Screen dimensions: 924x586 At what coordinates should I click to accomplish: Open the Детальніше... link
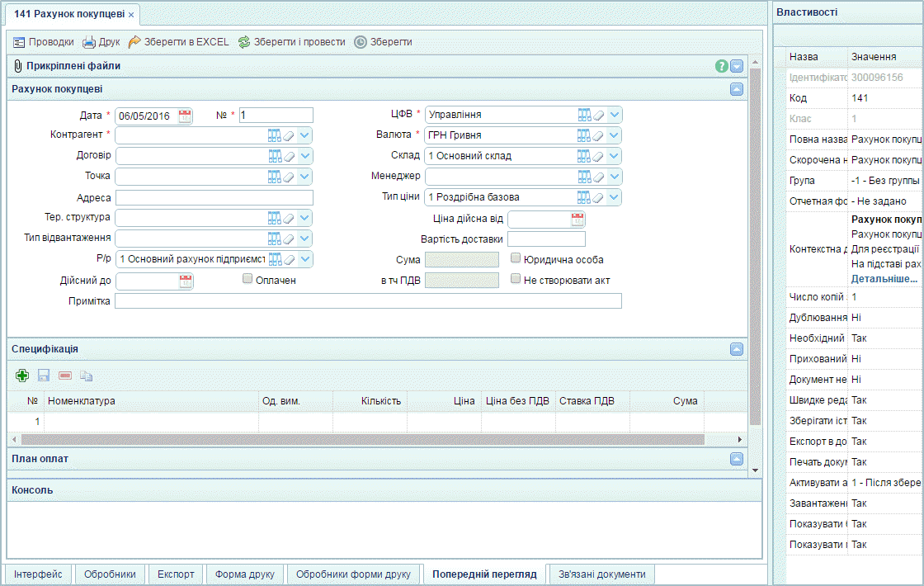click(x=884, y=278)
